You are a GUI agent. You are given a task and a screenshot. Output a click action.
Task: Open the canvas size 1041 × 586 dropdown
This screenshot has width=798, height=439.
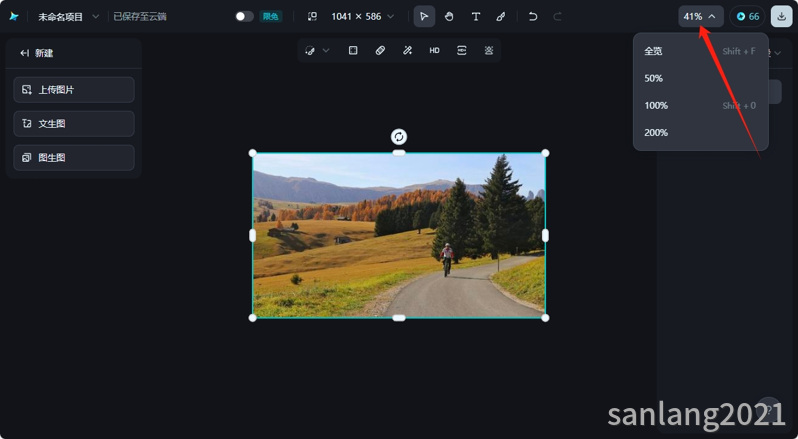350,17
